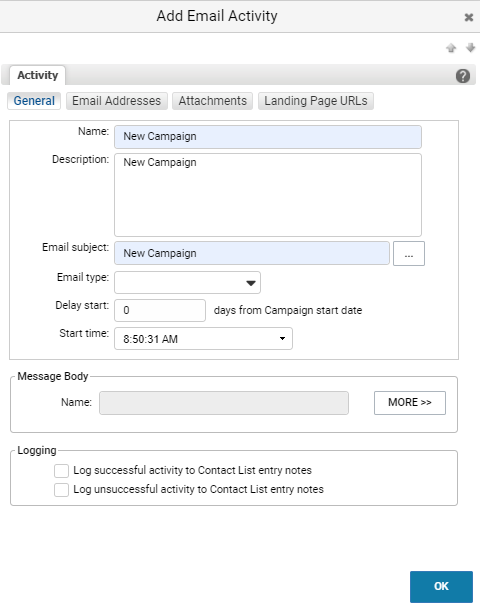480x608 pixels.
Task: Select the General tab
Action: point(34,101)
